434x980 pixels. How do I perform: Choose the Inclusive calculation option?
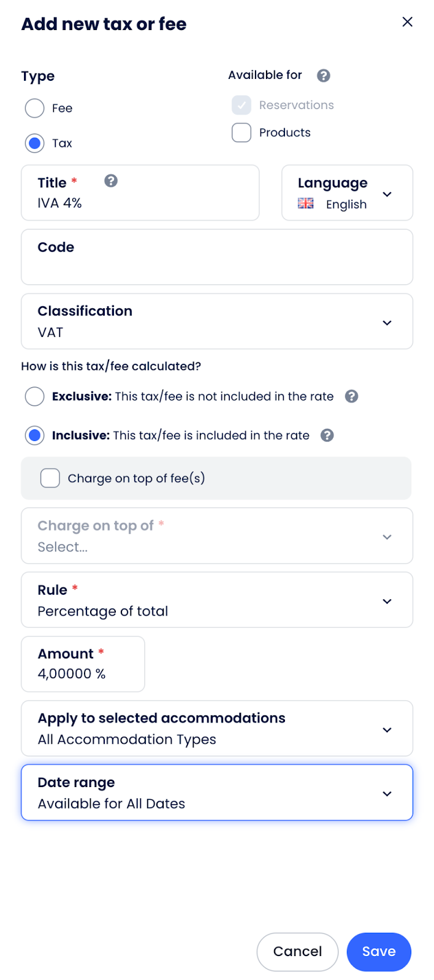click(x=35, y=435)
